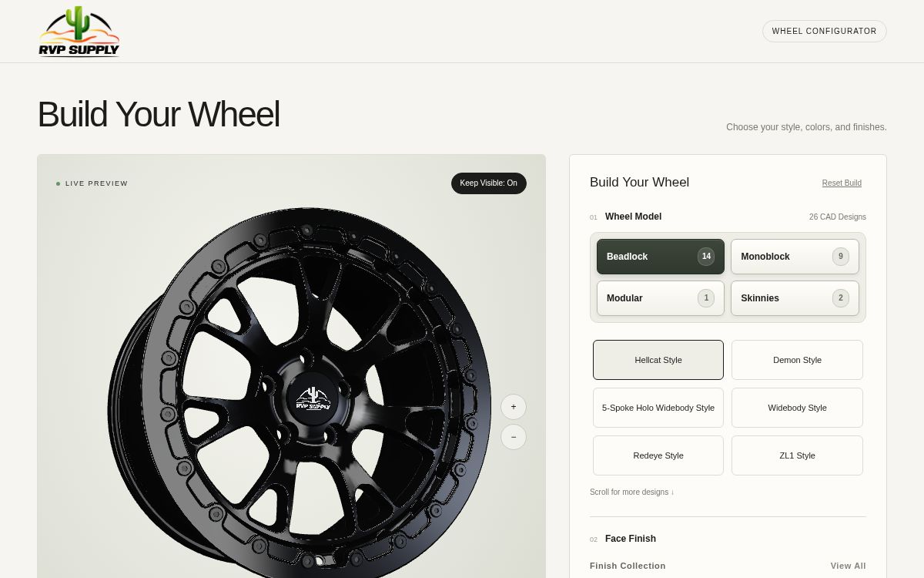Zoom in on wheel preview with plus button

coord(514,407)
